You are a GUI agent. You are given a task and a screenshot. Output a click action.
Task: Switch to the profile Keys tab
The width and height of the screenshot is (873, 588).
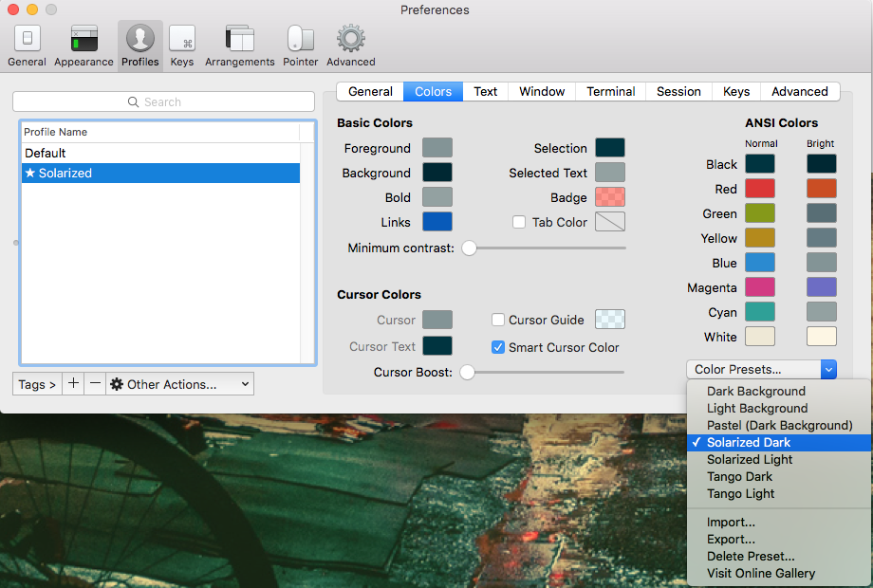coord(736,92)
